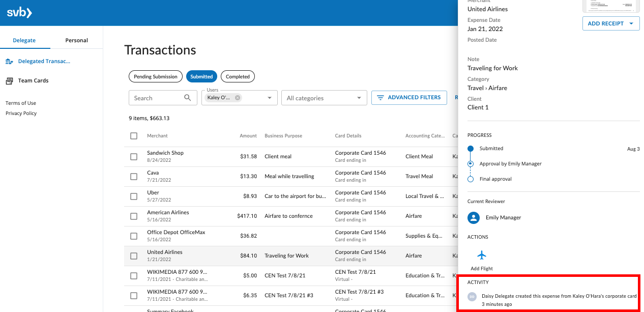The height and width of the screenshot is (312, 644).
Task: Click the 'Client meal' business purpose cell
Action: pyautogui.click(x=278, y=157)
